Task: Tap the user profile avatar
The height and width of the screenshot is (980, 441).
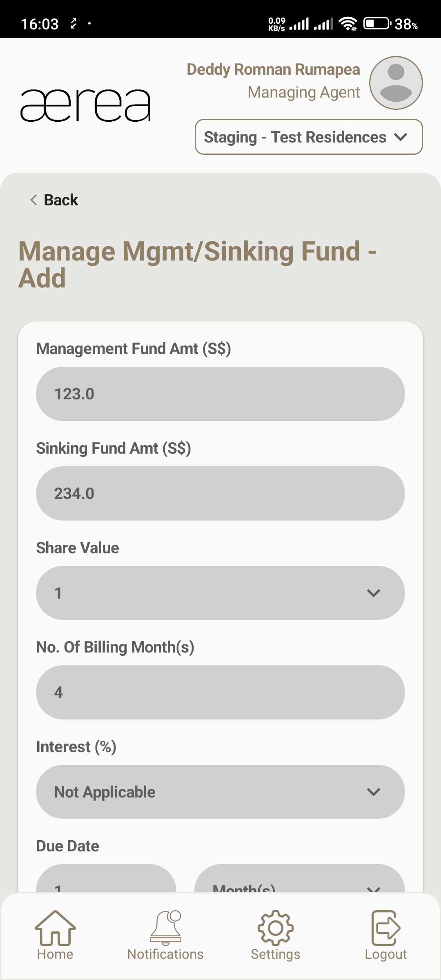Action: tap(396, 83)
